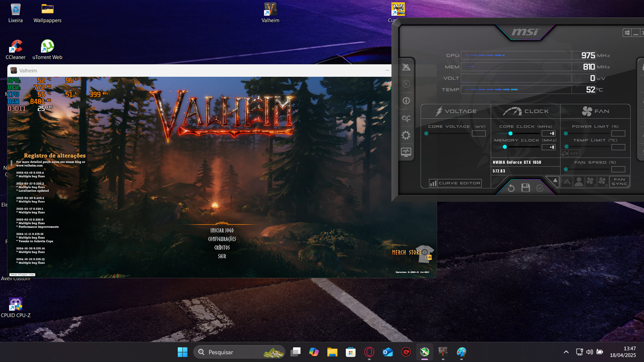Open the Wallpappers folder on desktop

coord(47,13)
